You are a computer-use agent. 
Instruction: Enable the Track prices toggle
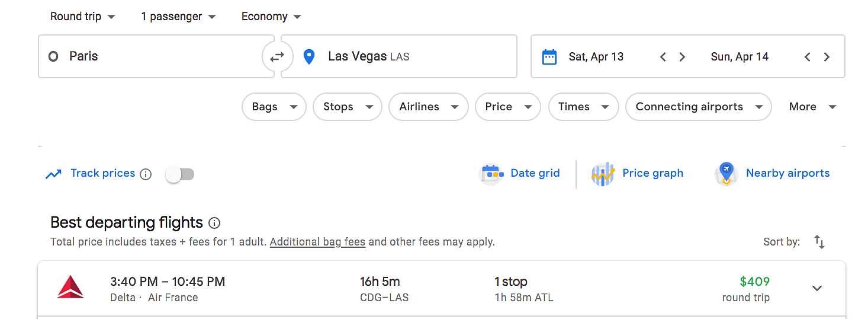coord(180,174)
